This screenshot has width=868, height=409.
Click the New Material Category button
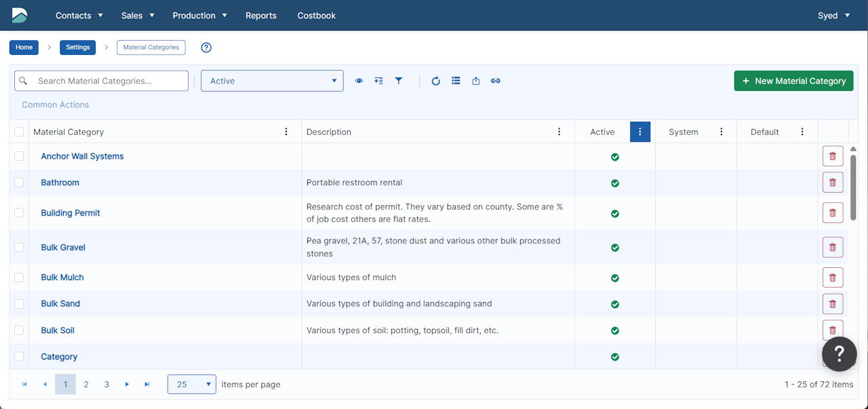(793, 81)
